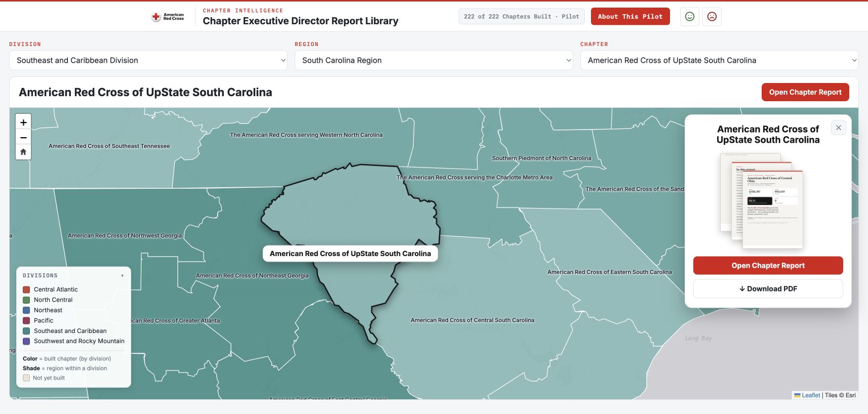The width and height of the screenshot is (868, 414).
Task: Collapse the Divisions legend panel
Action: tap(122, 276)
